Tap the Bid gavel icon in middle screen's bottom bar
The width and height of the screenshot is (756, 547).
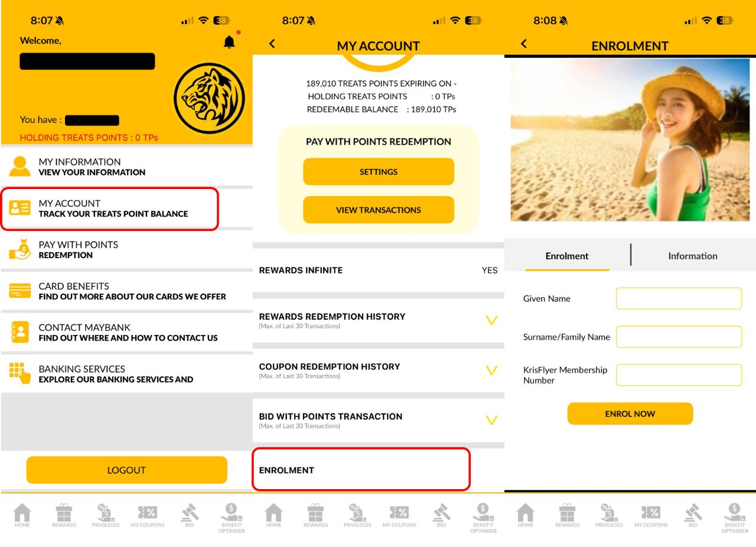tap(441, 515)
